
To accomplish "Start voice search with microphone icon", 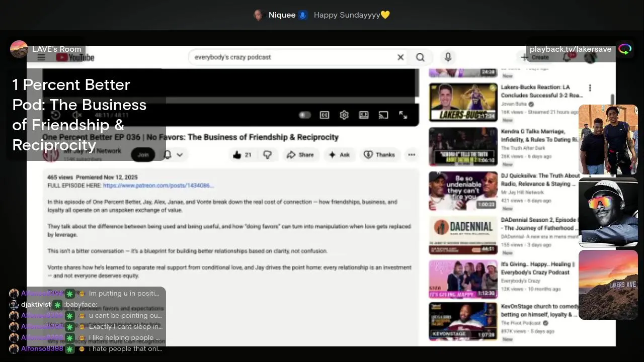I will (x=448, y=57).
